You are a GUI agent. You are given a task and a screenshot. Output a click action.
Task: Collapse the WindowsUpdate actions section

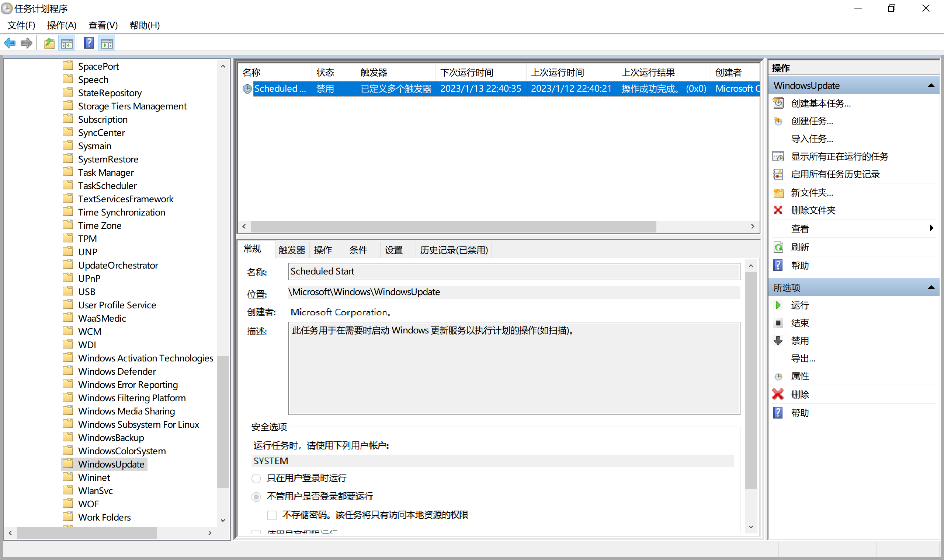point(932,85)
